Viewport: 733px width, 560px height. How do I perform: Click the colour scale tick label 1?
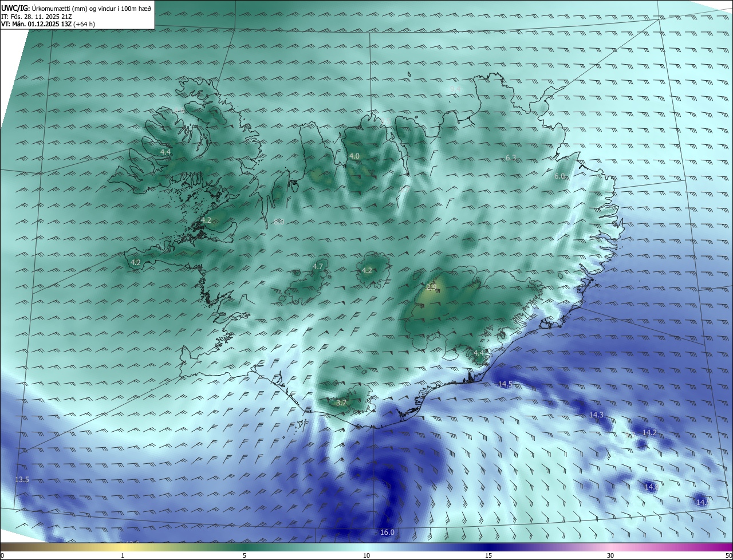tap(123, 555)
